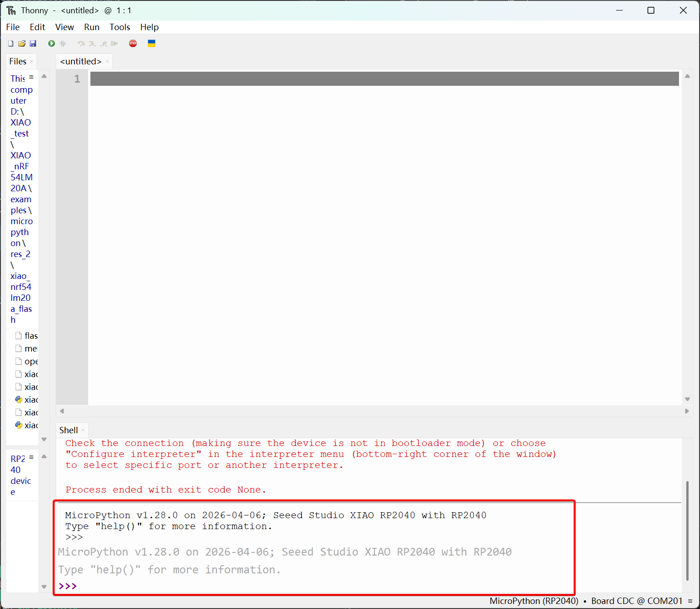Click the 'res_2' path segment link

[21, 254]
